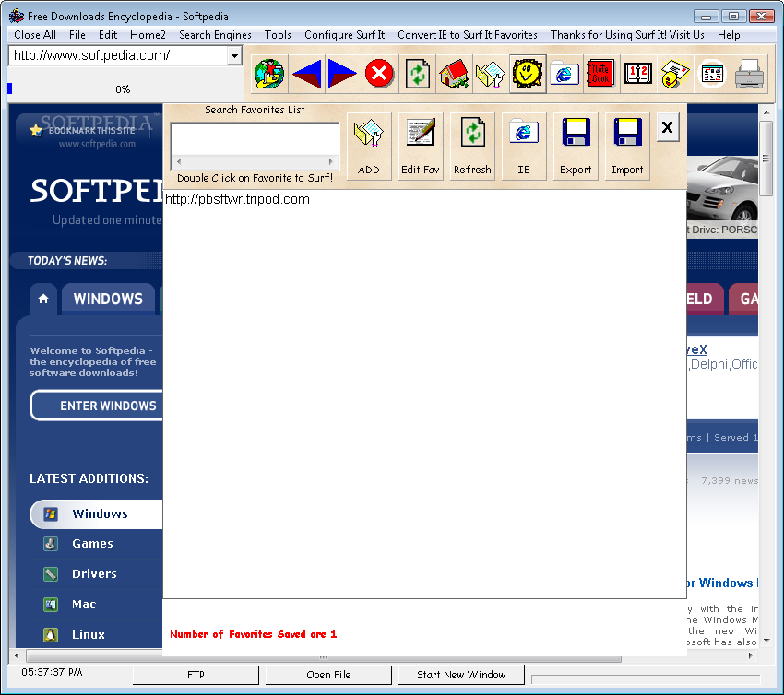Viewport: 784px width, 695px height.
Task: Close favorites panel with the X button
Action: pyautogui.click(x=668, y=127)
